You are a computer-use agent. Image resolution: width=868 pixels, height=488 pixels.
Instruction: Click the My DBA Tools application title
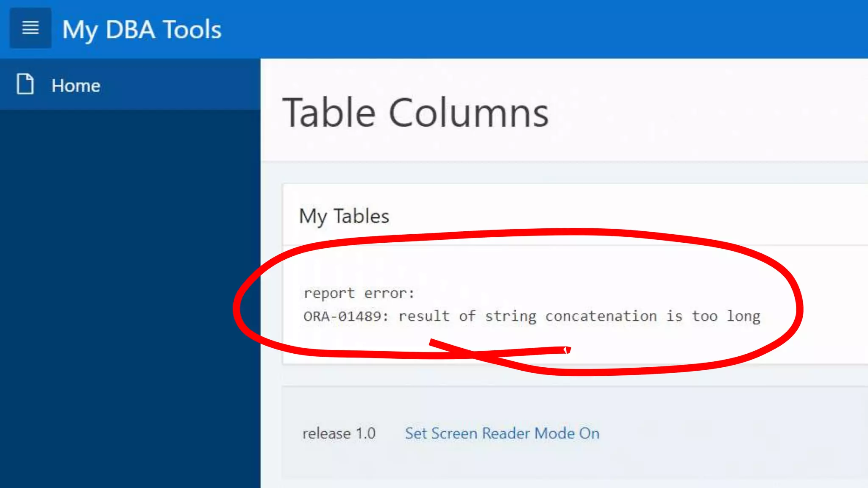[x=142, y=30]
